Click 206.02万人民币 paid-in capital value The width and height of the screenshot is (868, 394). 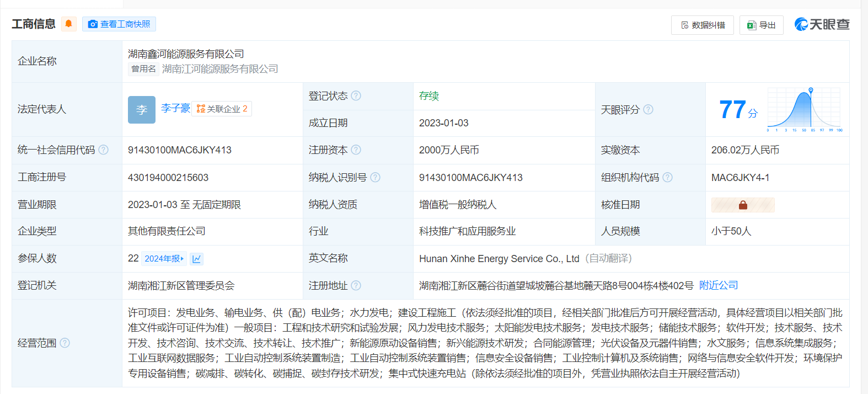[x=745, y=150]
